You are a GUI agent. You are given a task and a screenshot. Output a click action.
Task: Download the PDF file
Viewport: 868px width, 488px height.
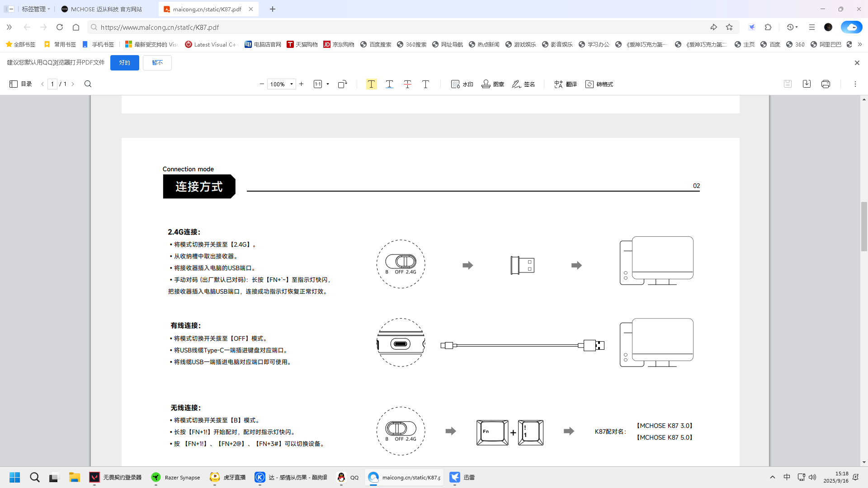[x=807, y=84]
